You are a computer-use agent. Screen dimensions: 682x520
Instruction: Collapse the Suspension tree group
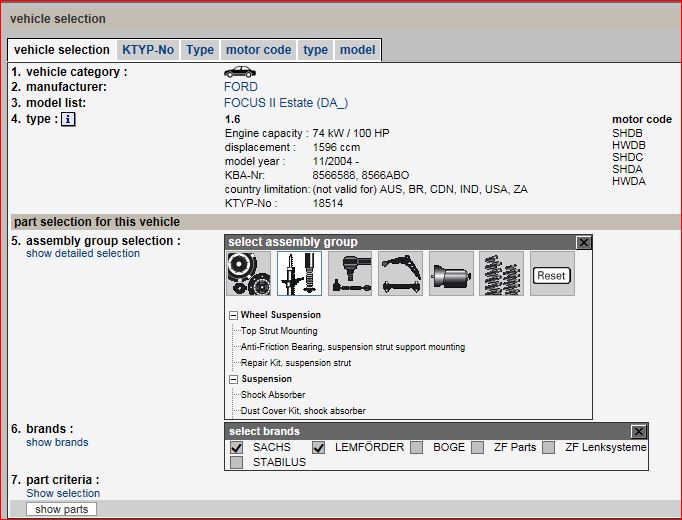[x=234, y=379]
